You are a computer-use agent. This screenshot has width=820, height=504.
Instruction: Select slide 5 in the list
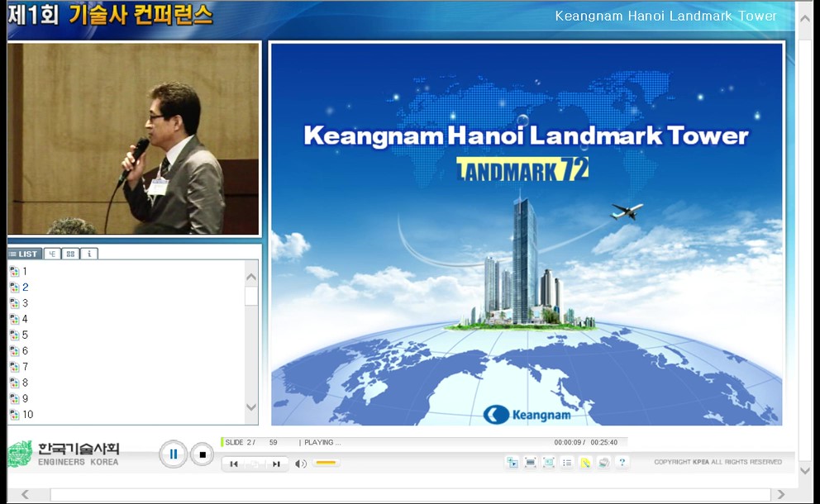point(25,335)
